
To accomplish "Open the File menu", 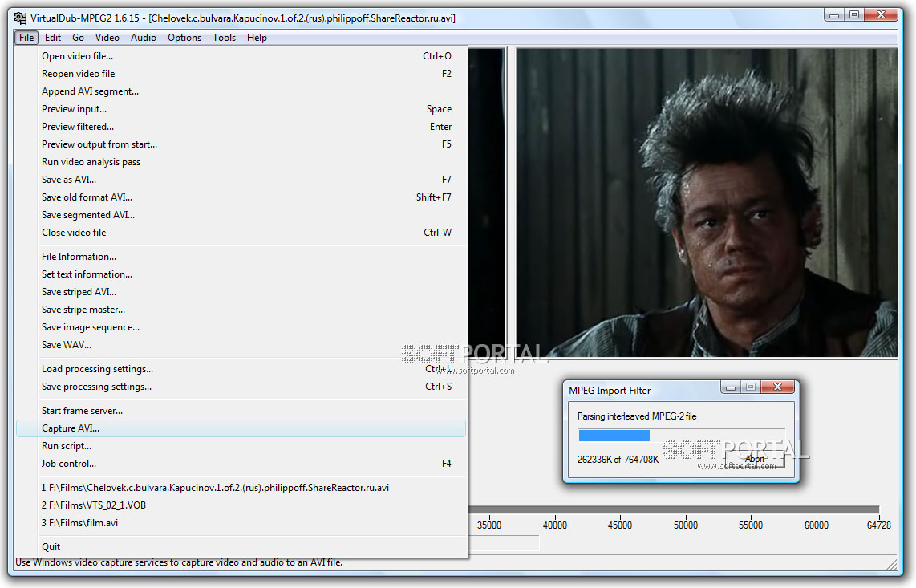I will click(26, 38).
